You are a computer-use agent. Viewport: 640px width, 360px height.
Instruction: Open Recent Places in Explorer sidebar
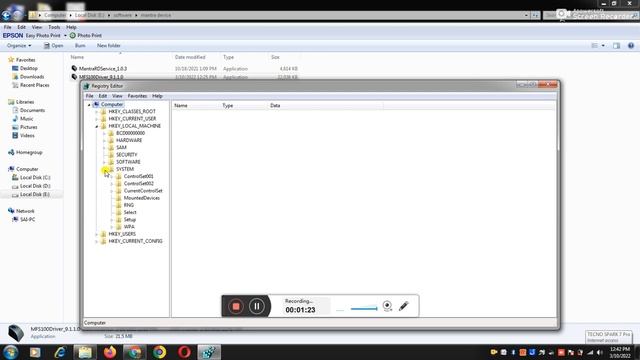pos(34,85)
